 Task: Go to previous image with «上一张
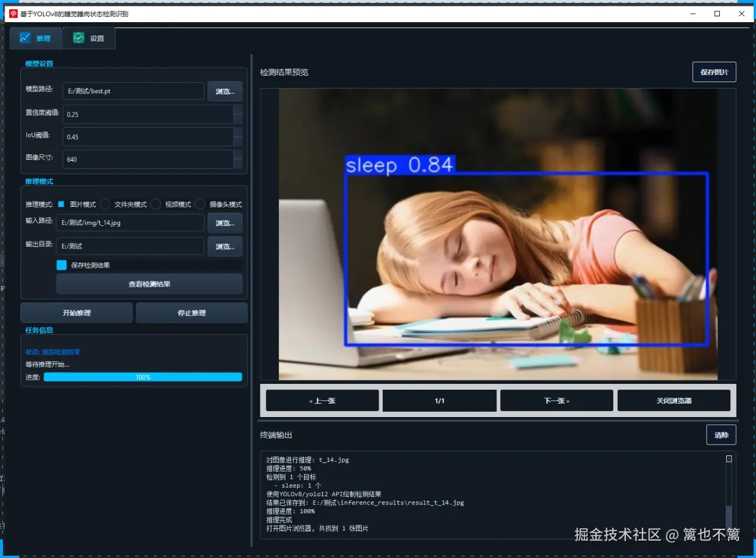322,401
